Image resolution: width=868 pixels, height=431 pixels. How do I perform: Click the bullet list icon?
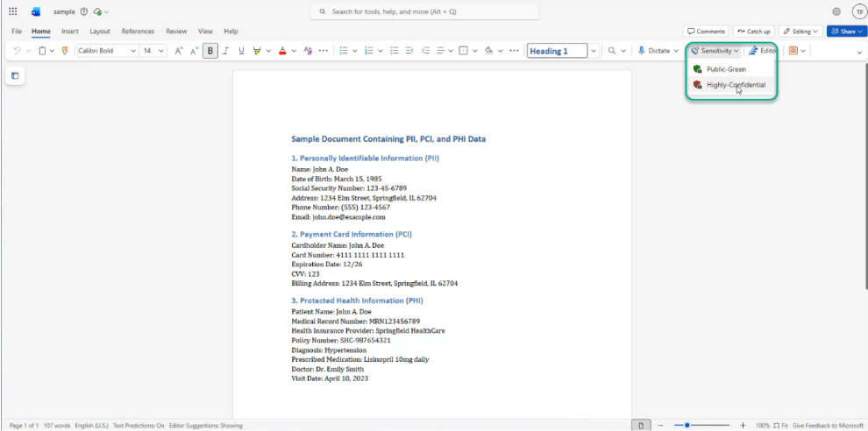pyautogui.click(x=344, y=51)
